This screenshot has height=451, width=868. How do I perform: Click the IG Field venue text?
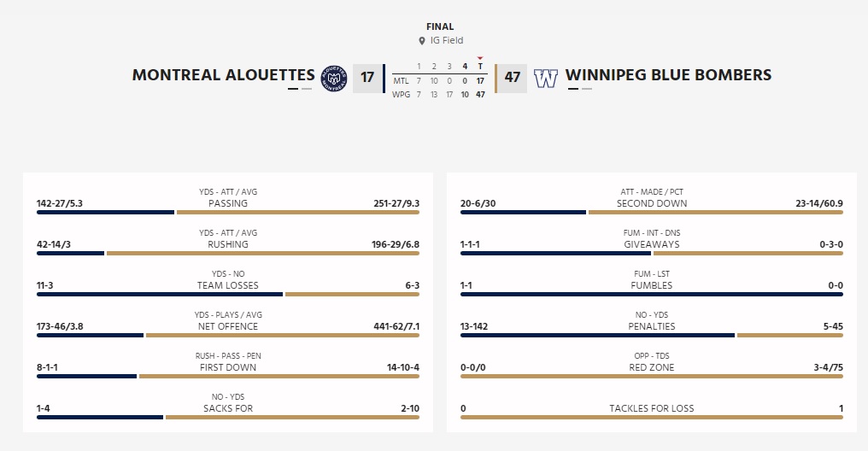coord(447,41)
